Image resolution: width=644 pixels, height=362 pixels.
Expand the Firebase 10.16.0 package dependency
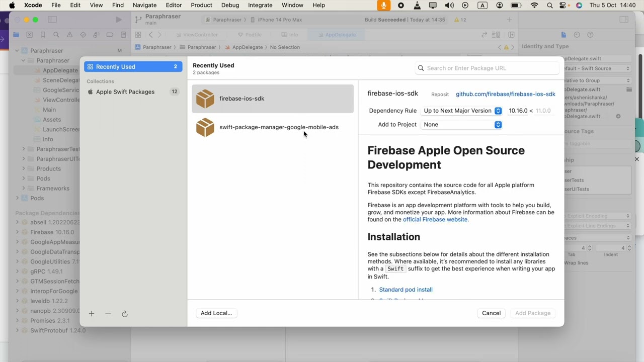17,232
